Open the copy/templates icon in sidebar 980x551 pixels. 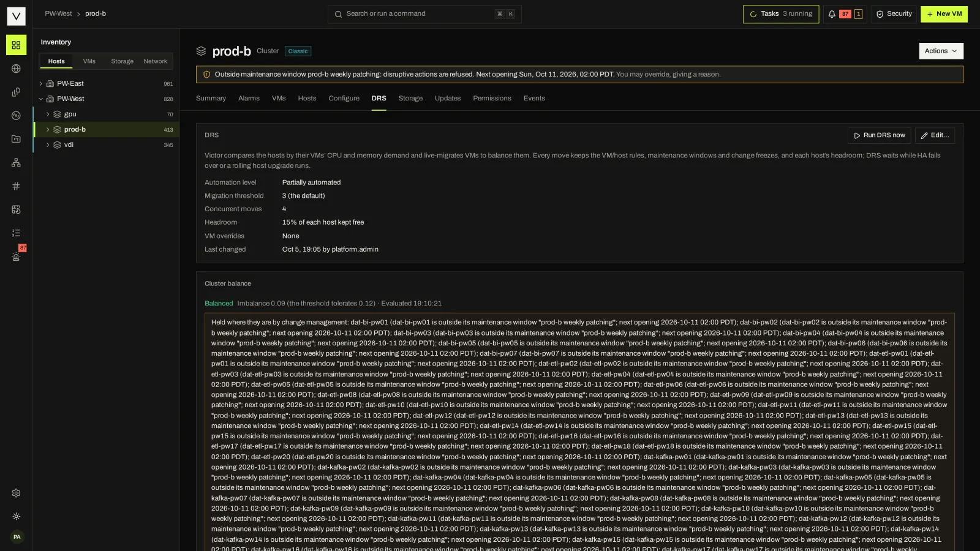(x=16, y=92)
